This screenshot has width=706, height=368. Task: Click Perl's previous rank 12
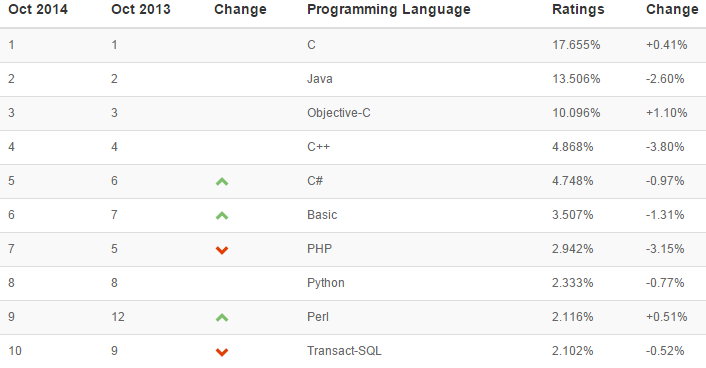(118, 317)
